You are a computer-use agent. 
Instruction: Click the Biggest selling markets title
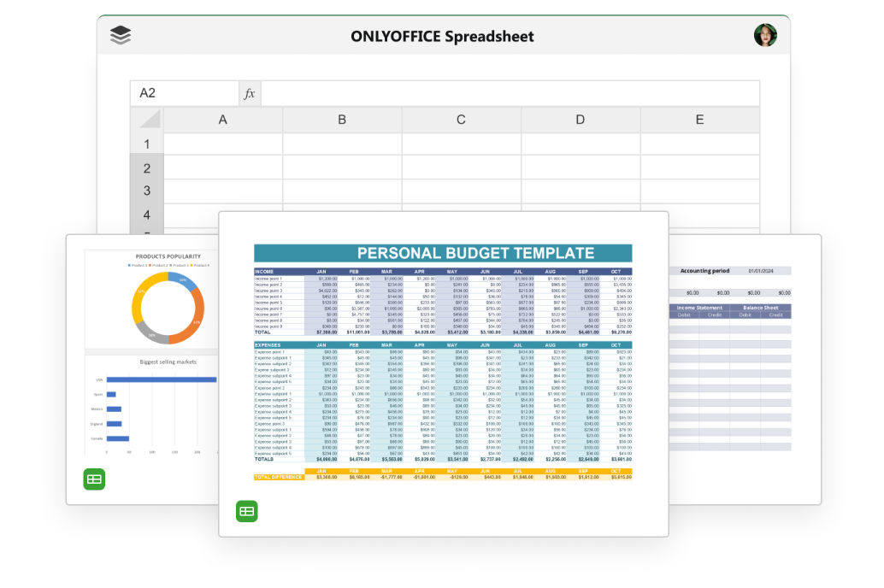pyautogui.click(x=168, y=362)
